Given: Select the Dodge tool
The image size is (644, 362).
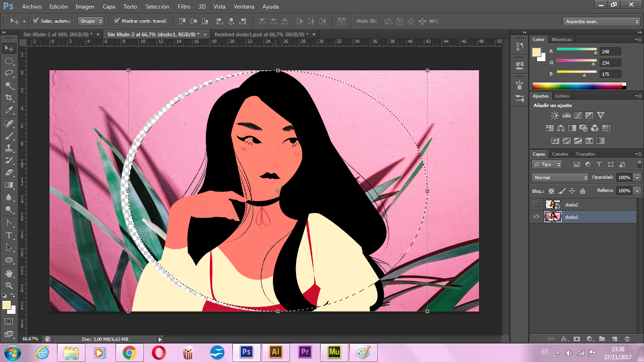Looking at the screenshot, I should 8,209.
